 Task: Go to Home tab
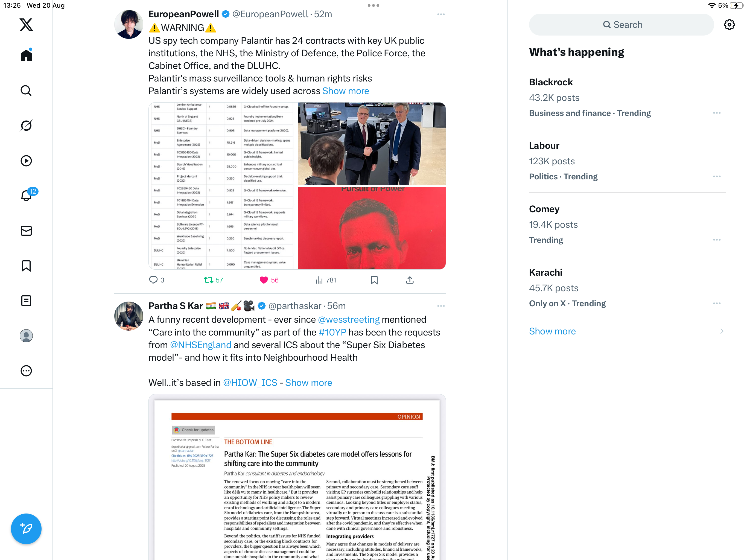click(26, 55)
